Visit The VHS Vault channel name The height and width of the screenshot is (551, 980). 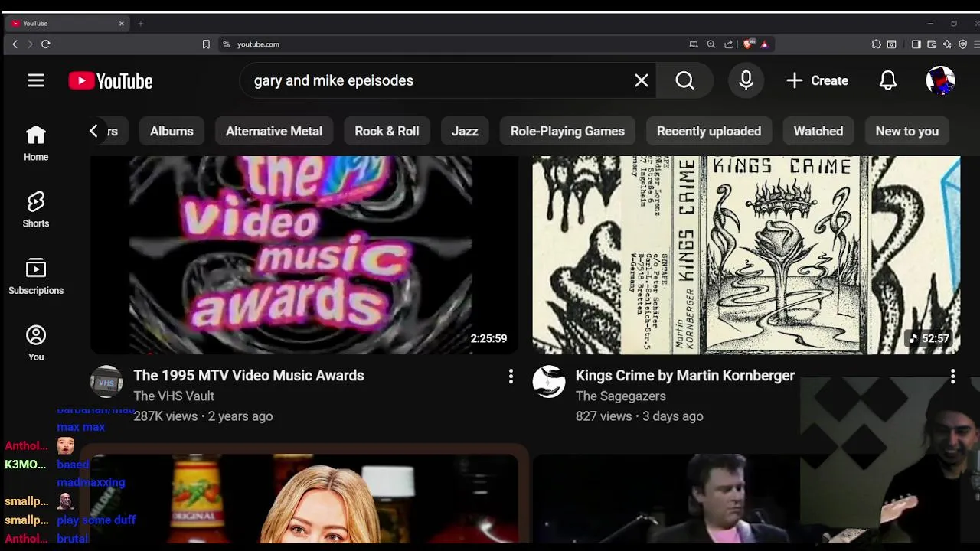(174, 396)
